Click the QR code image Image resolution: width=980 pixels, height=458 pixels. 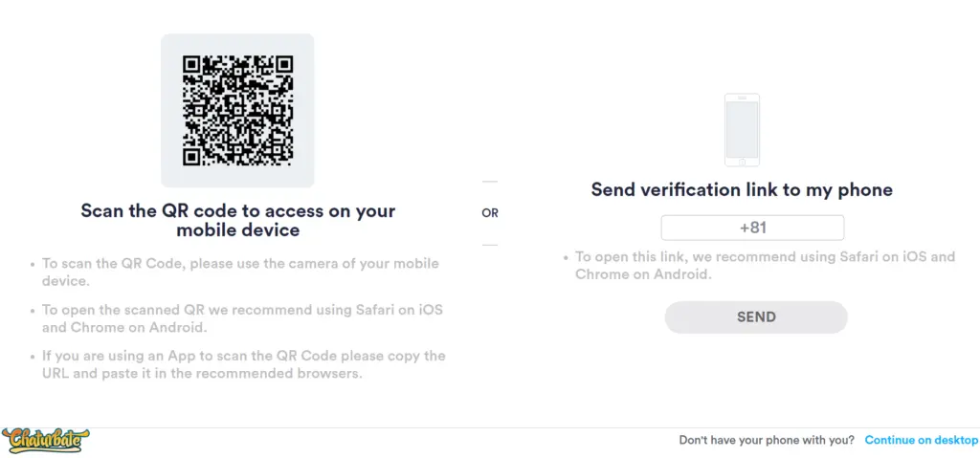click(237, 111)
